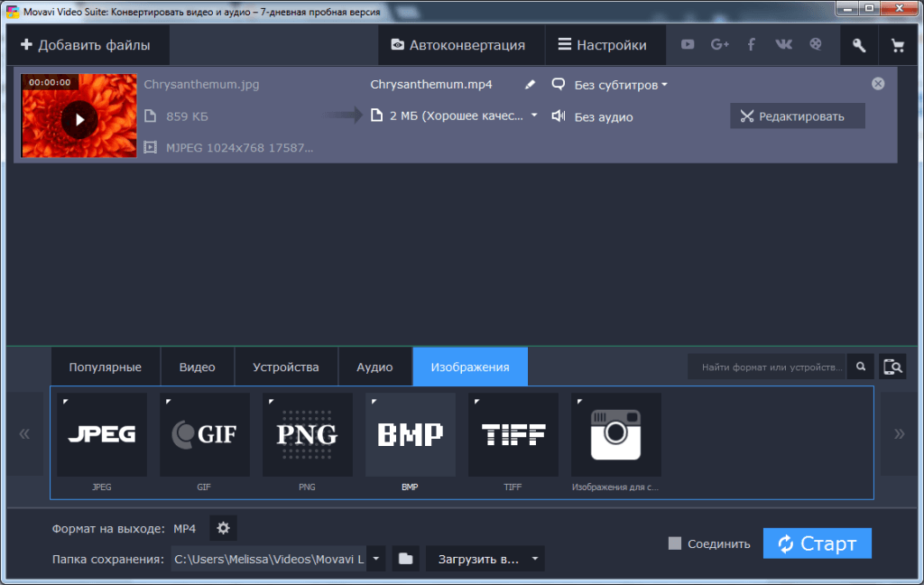Click the detect device icon beside search
This screenshot has height=585, width=924.
[x=892, y=367]
